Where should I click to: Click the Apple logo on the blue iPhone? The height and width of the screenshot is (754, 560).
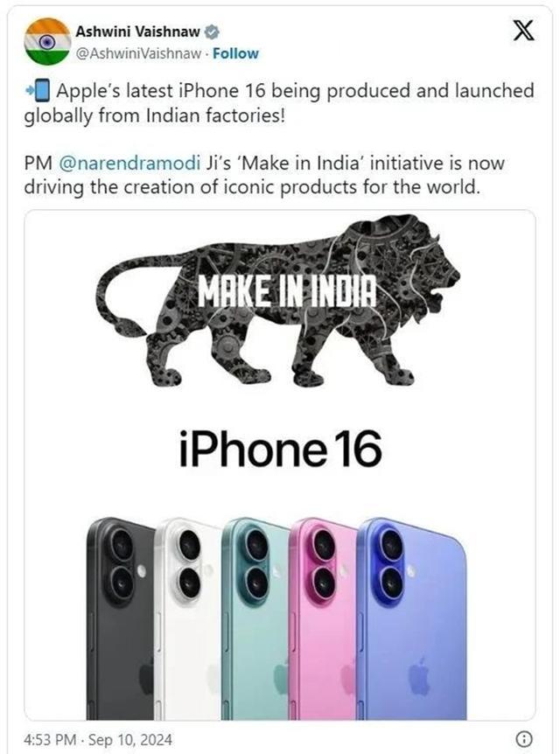pos(418,675)
